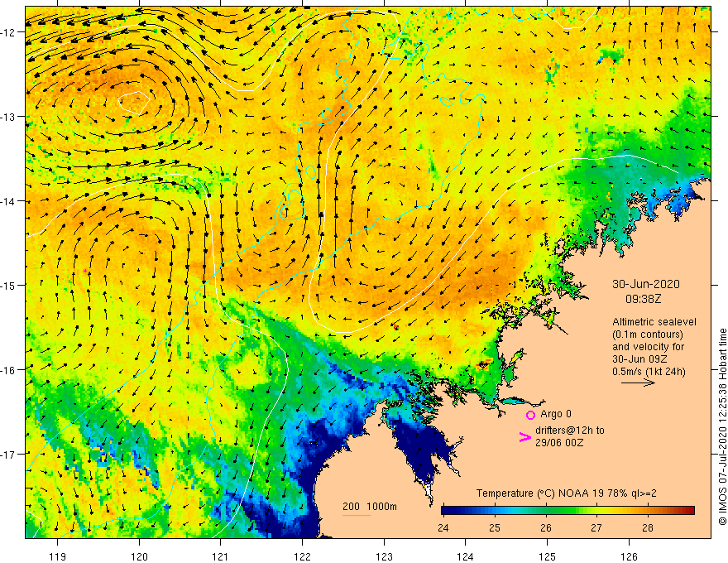
Task: Click the '29/06 00Z' legend text
Action: click(x=559, y=443)
